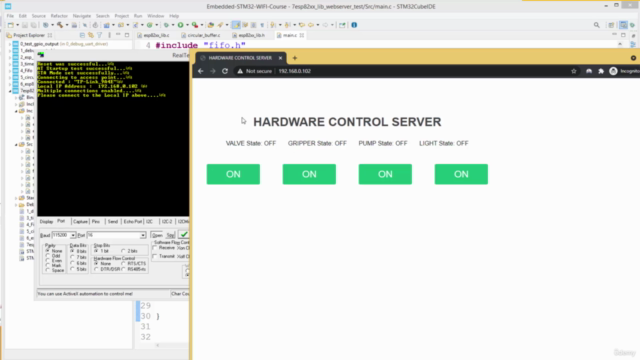The height and width of the screenshot is (360, 640).
Task: Open the browser extensions puzzle icon
Action: (x=601, y=71)
